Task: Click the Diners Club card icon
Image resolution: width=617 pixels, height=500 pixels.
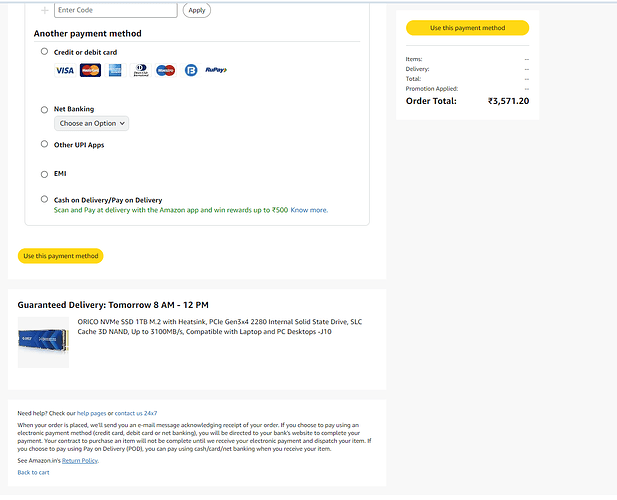Action: tap(140, 70)
